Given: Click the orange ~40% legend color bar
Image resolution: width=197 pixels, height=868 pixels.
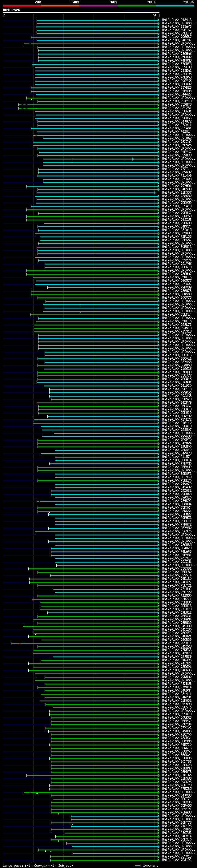Looking at the screenshot, I should tap(60, 6).
